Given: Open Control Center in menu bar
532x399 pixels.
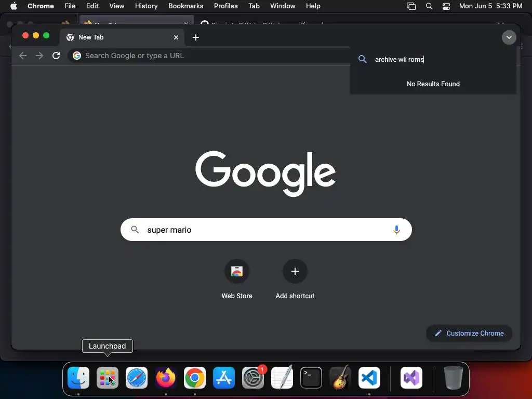Looking at the screenshot, I should coord(446,6).
